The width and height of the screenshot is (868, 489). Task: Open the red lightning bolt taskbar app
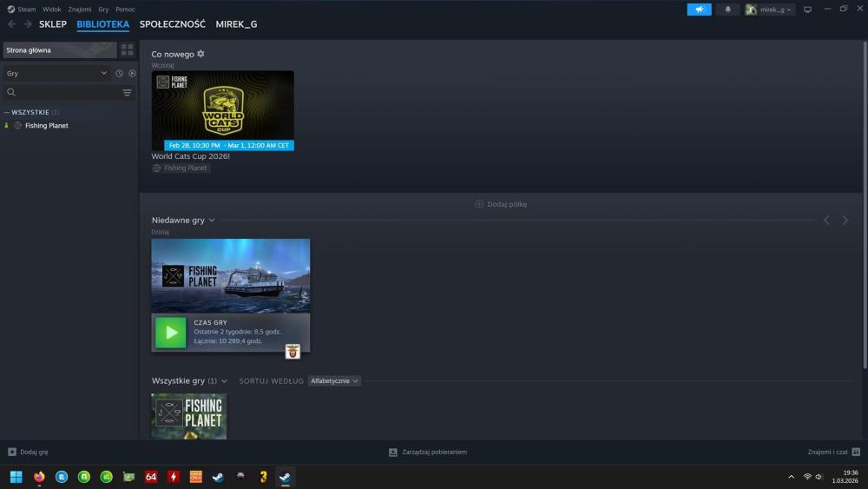click(x=174, y=477)
